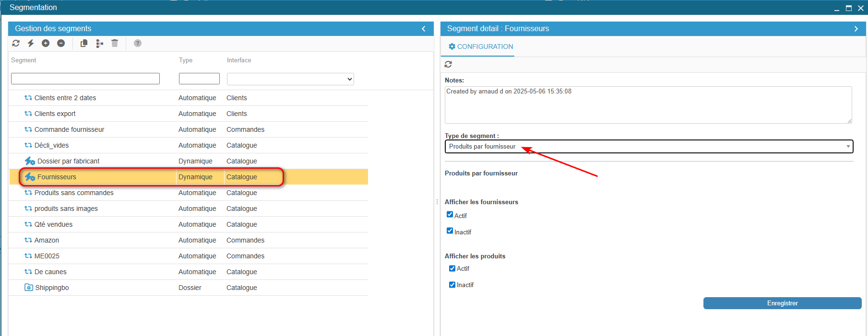Click the Enregistrer button
This screenshot has width=868, height=336.
click(782, 303)
